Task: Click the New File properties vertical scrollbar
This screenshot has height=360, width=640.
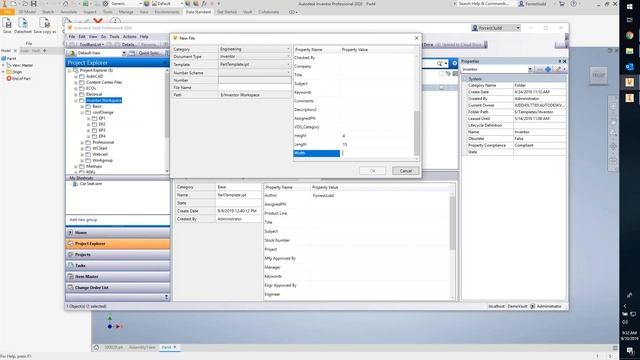Action: point(416,133)
